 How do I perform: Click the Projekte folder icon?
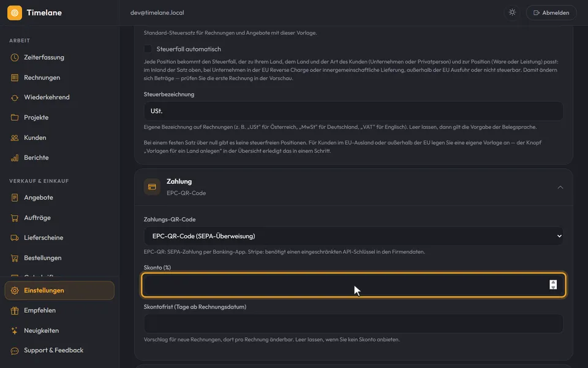point(15,118)
